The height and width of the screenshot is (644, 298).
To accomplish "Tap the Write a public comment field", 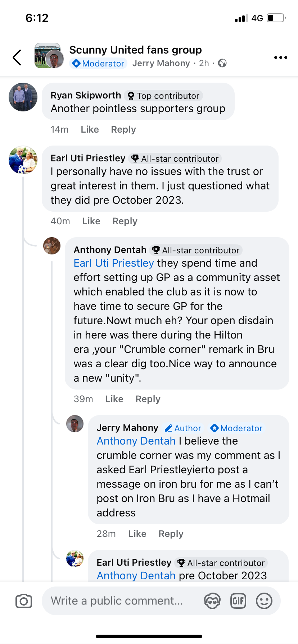I will click(119, 601).
